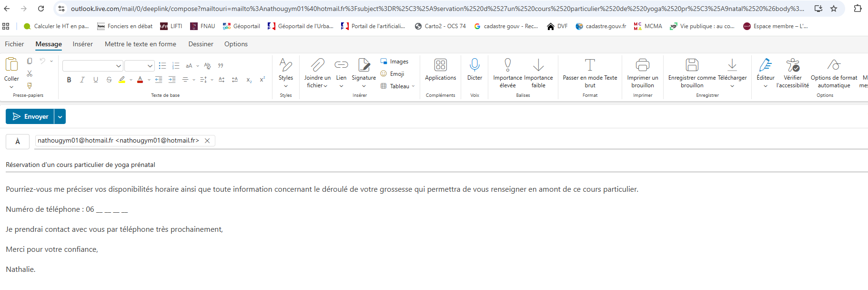Cut selection with the scissors icon
The width and height of the screenshot is (868, 290).
30,73
